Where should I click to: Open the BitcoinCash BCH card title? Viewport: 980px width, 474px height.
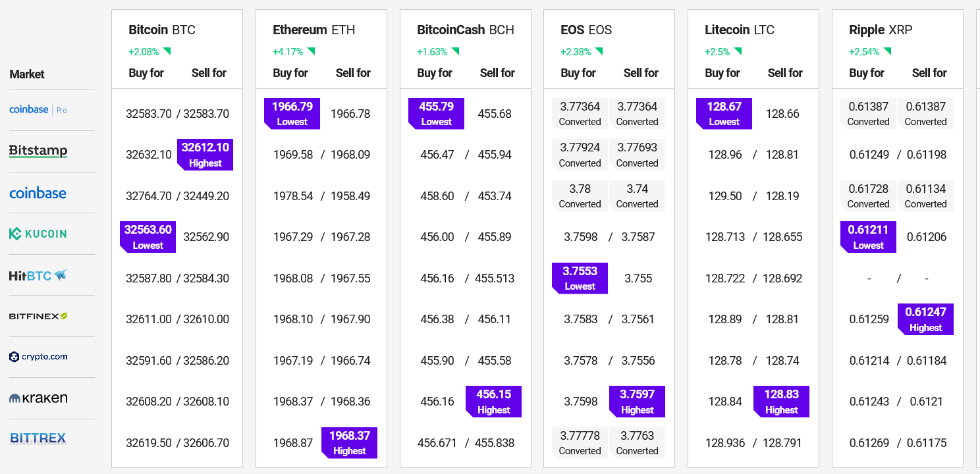click(x=466, y=30)
